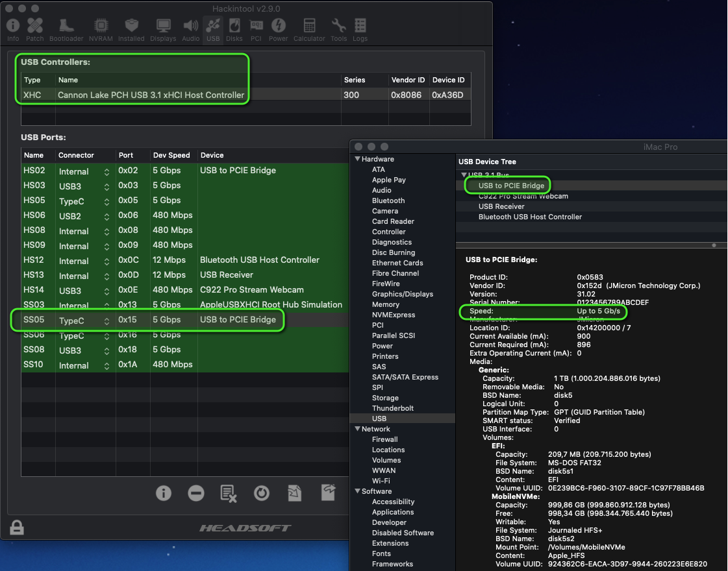The image size is (728, 571).
Task: Click the import file icon
Action: (295, 493)
